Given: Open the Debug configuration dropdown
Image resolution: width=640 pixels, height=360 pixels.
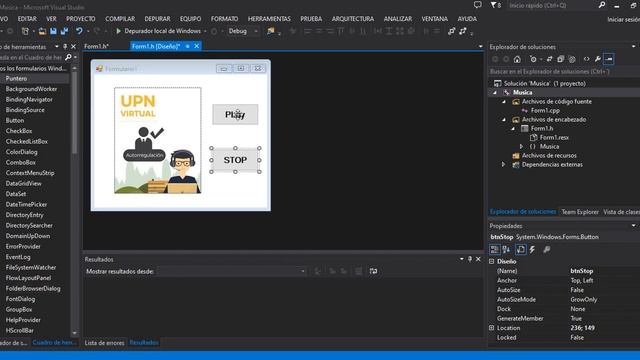Looking at the screenshot, I should coord(243,31).
